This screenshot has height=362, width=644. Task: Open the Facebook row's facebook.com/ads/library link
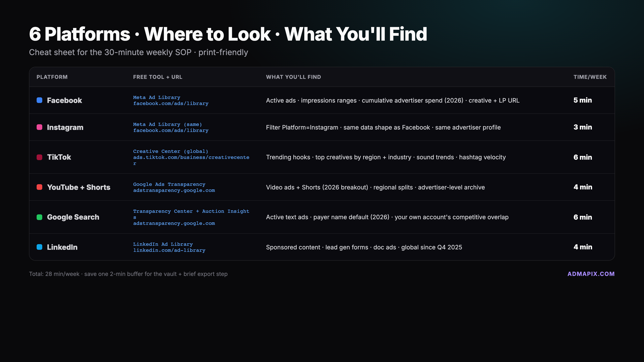point(171,103)
